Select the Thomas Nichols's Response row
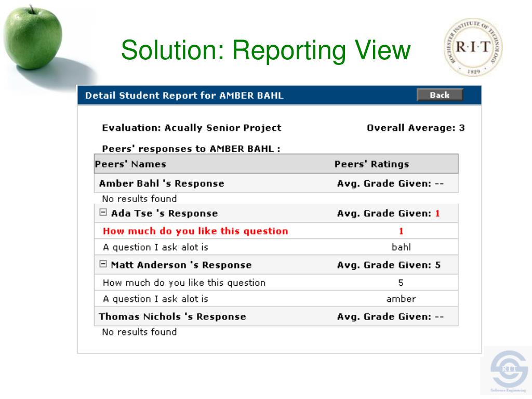The image size is (532, 399). tap(276, 316)
